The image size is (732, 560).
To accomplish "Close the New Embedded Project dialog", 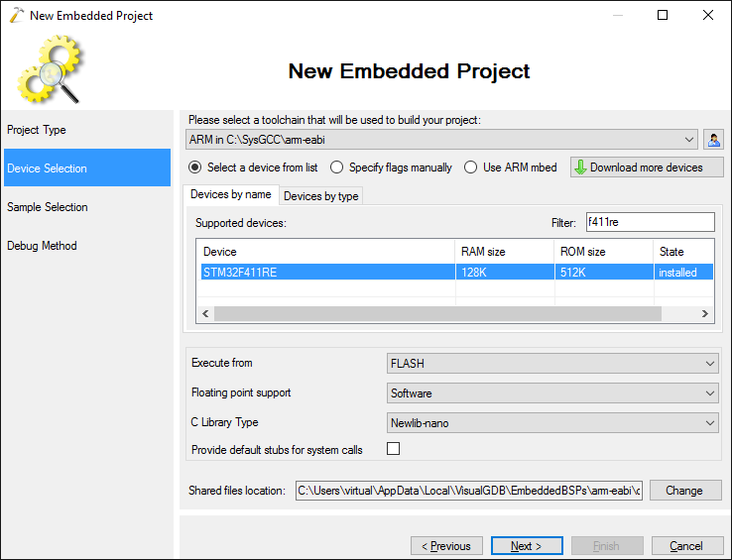I will [x=708, y=15].
